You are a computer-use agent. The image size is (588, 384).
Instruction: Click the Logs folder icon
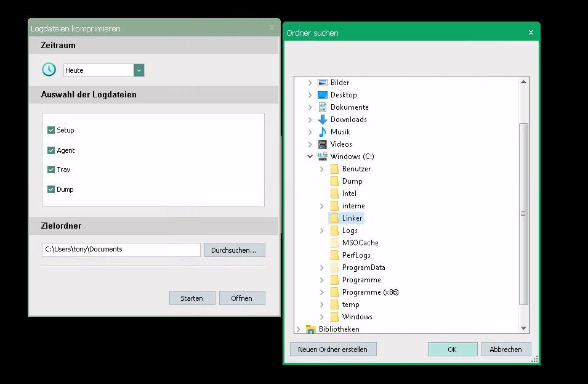tap(334, 231)
